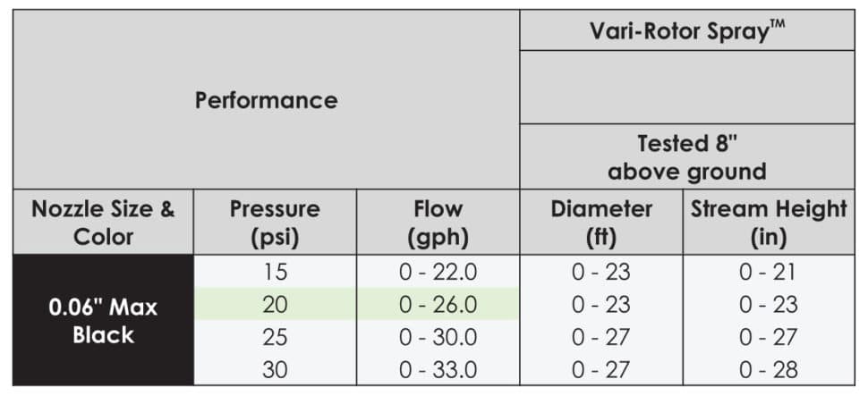Select the Flow (gph) column header
Viewport: 868px width, 396px height.
pos(438,223)
